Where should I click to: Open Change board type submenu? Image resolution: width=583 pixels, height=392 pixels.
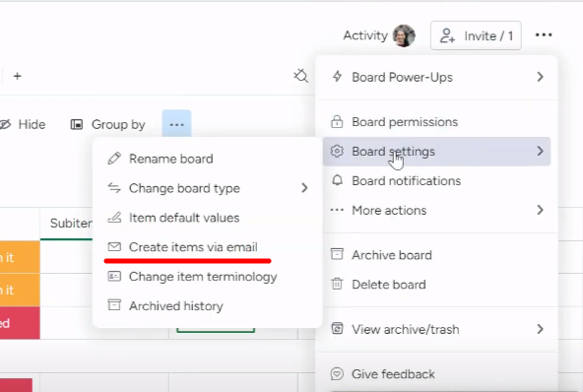point(207,188)
